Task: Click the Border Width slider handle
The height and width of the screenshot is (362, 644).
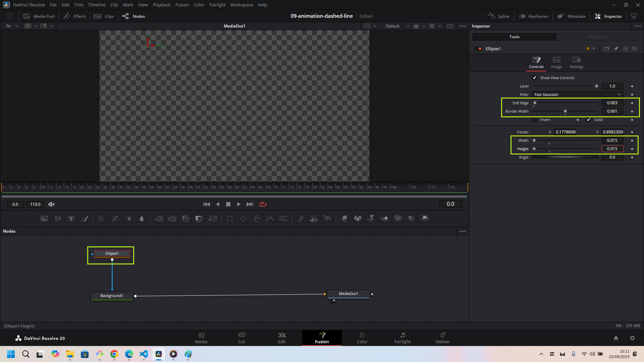Action: [565, 111]
